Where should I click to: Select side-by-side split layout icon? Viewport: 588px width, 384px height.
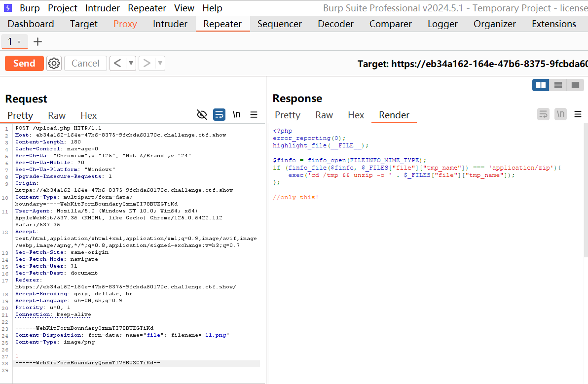point(541,85)
